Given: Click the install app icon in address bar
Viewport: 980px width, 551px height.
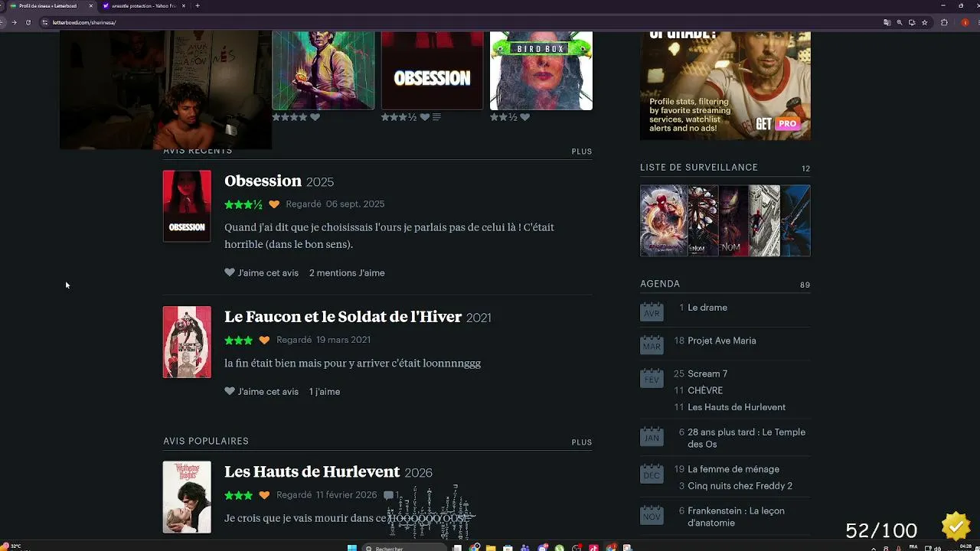Looking at the screenshot, I should pos(912,22).
